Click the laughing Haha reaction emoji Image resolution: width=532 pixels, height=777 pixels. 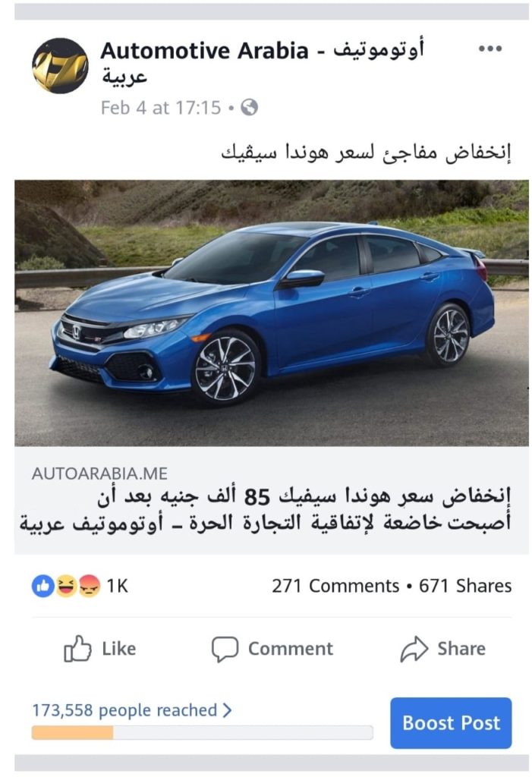(65, 587)
